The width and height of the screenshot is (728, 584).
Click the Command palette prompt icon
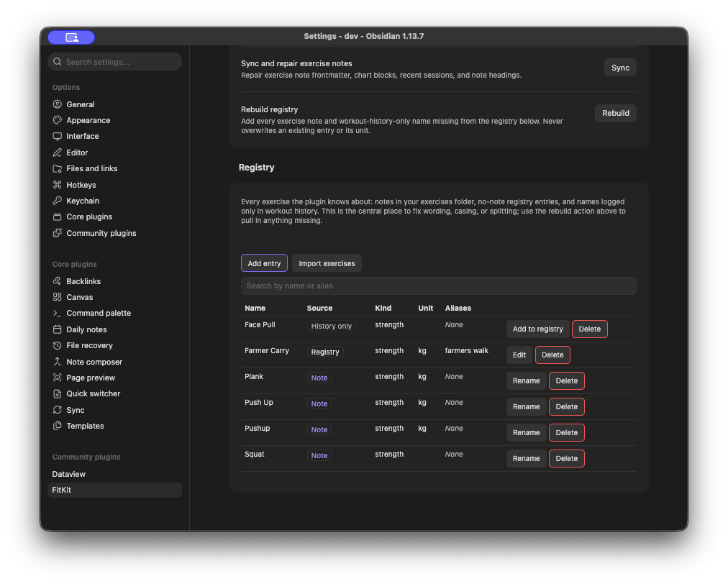click(x=57, y=313)
